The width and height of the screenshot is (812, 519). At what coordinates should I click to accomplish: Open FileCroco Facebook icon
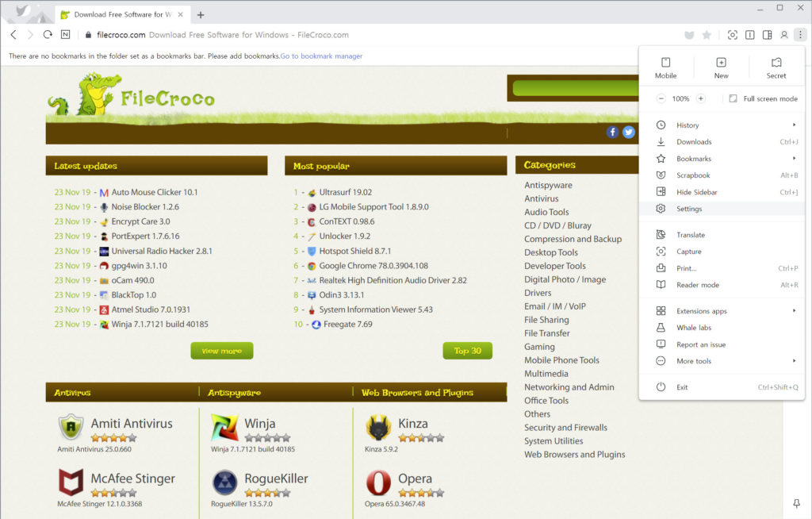pos(612,133)
